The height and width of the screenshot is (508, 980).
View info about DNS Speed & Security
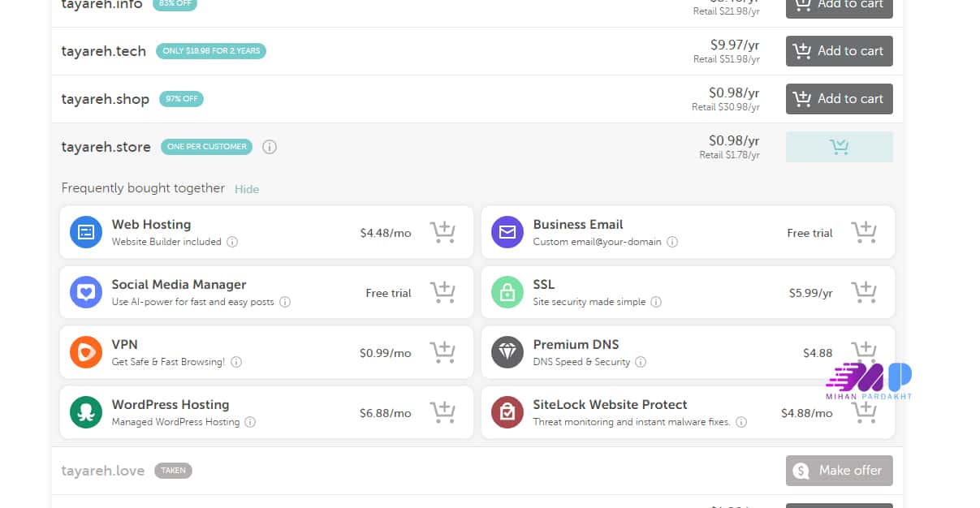pos(641,362)
